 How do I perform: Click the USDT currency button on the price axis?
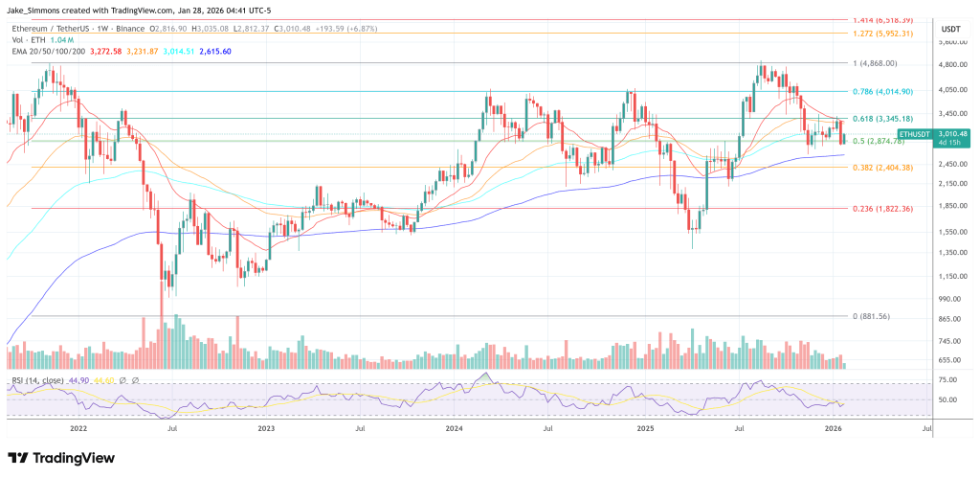950,28
